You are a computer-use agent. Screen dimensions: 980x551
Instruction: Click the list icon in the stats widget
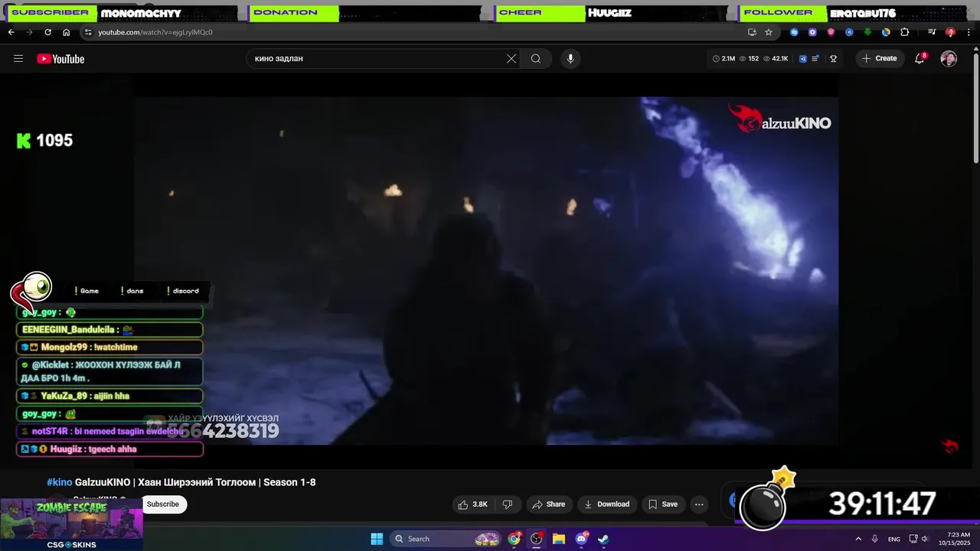pyautogui.click(x=815, y=59)
